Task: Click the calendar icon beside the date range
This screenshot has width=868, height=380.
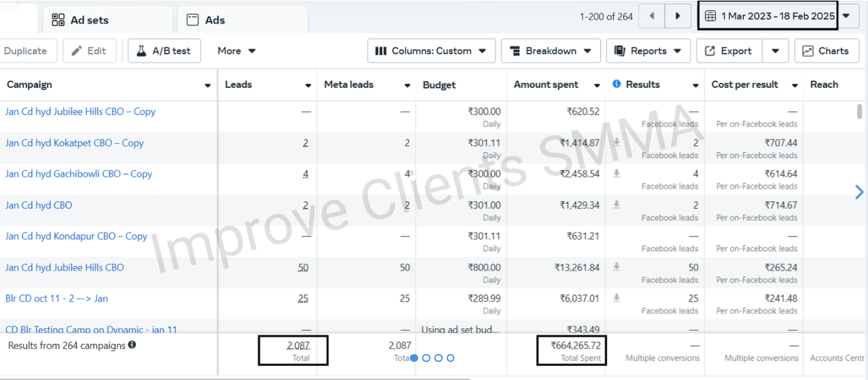Action: click(x=709, y=14)
